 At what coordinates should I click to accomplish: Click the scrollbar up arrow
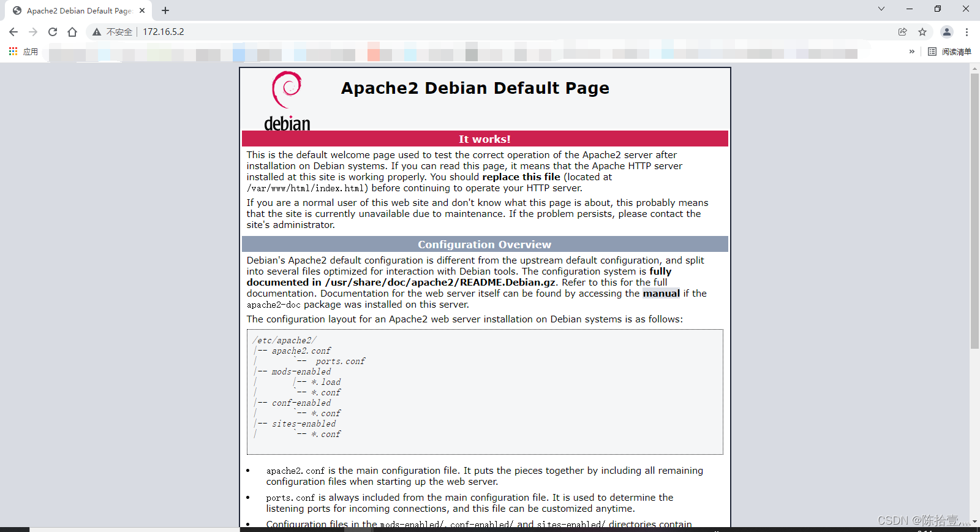pyautogui.click(x=974, y=69)
